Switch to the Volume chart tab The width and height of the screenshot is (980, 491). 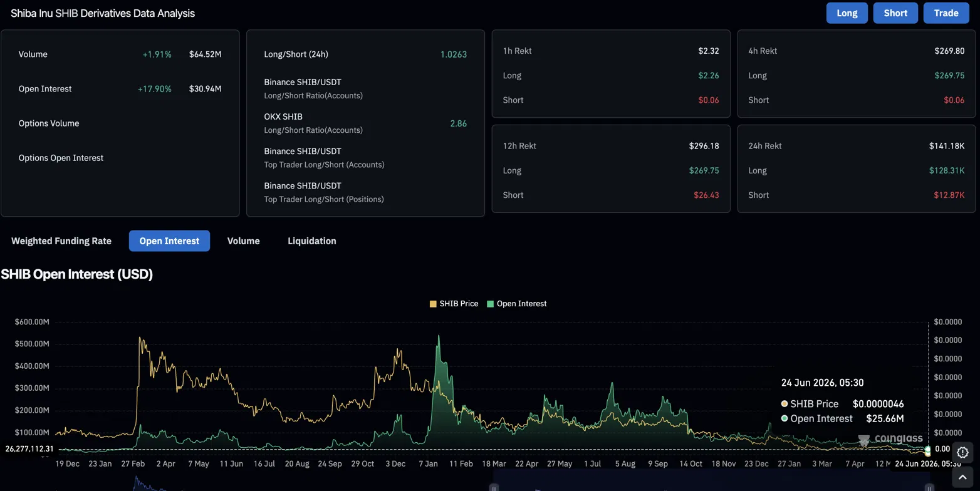click(x=243, y=241)
